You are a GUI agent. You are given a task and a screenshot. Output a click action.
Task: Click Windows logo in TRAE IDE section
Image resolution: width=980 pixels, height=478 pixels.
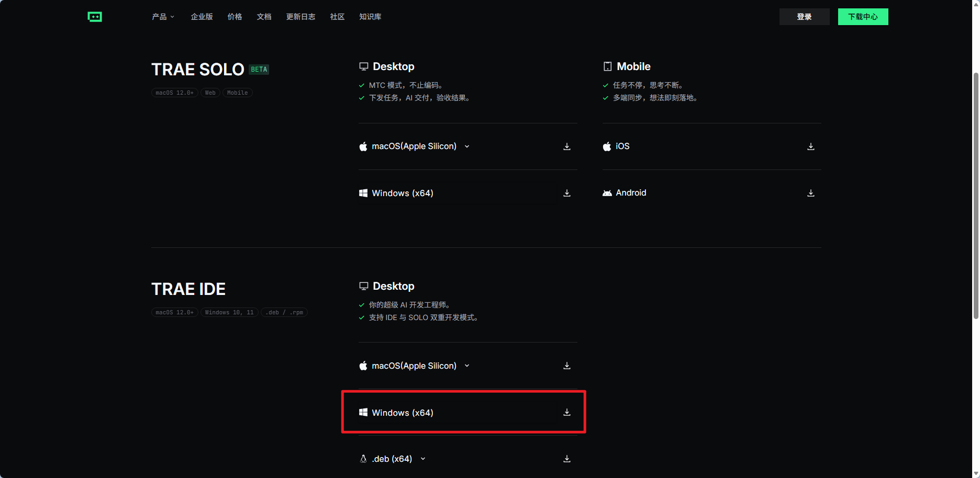pyautogui.click(x=363, y=413)
